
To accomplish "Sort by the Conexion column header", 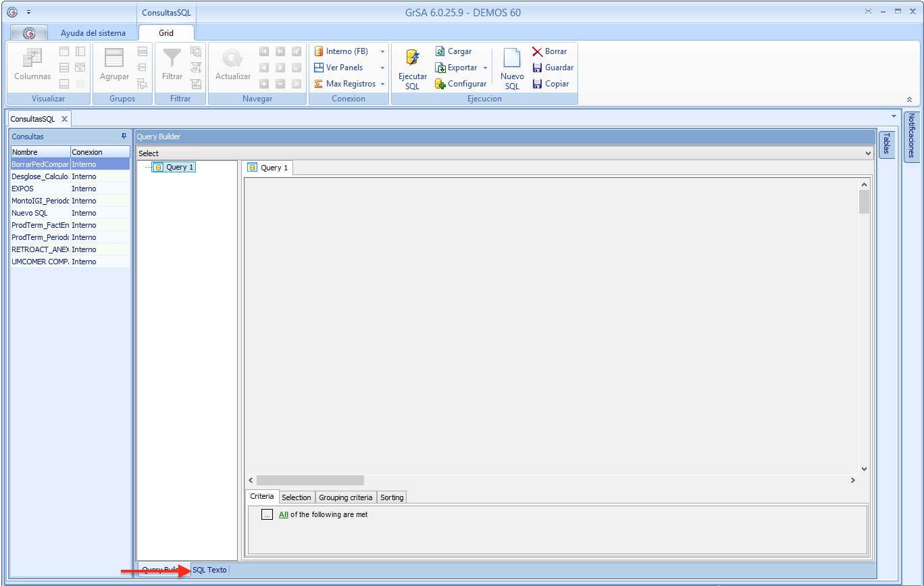I will point(100,152).
